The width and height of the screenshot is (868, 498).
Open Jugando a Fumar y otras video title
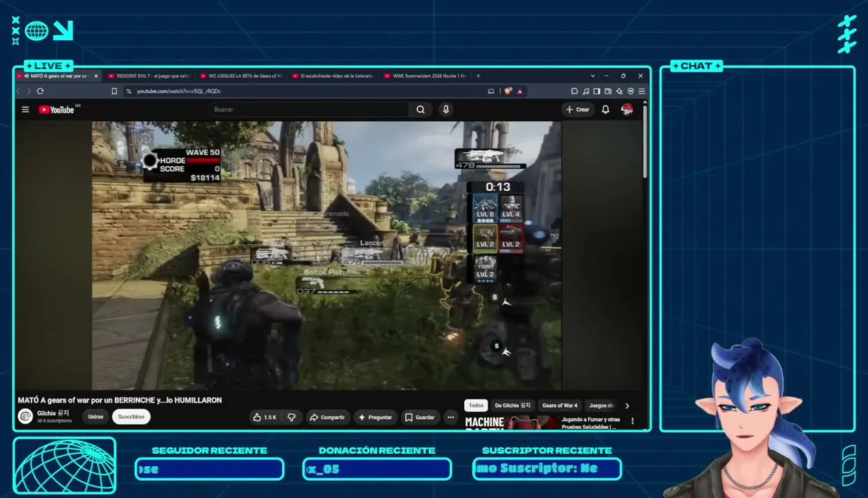click(591, 423)
